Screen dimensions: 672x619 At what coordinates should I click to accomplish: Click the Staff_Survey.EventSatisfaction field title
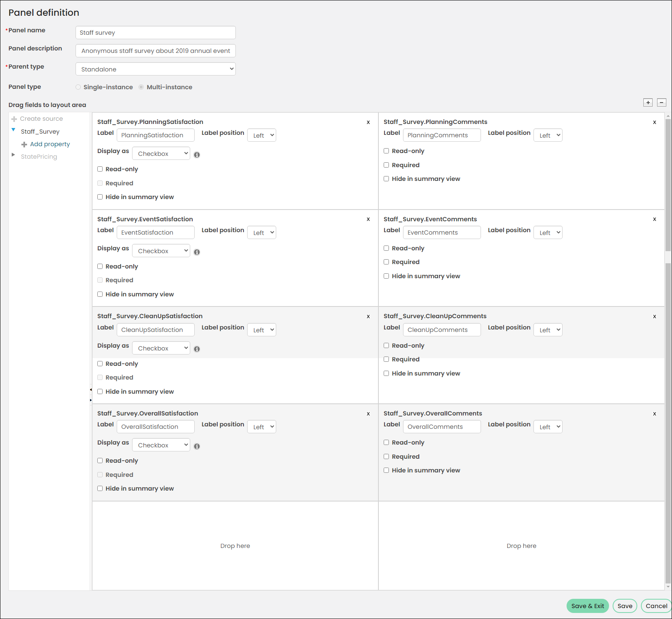click(145, 219)
